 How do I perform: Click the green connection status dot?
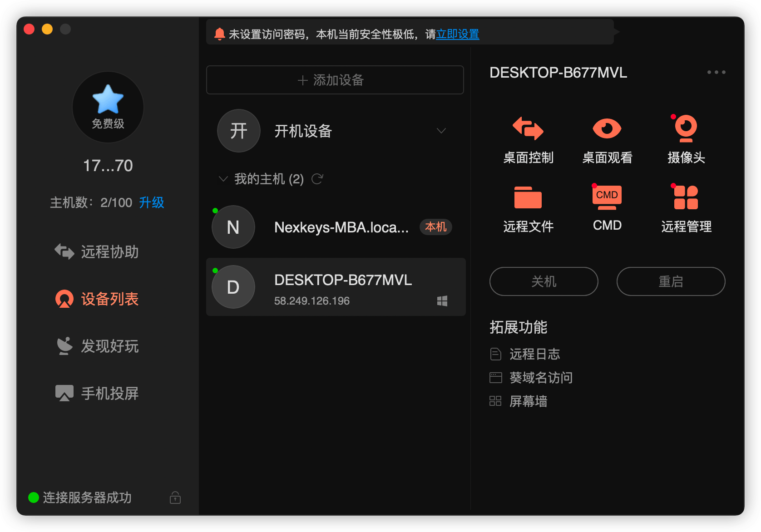pyautogui.click(x=33, y=498)
